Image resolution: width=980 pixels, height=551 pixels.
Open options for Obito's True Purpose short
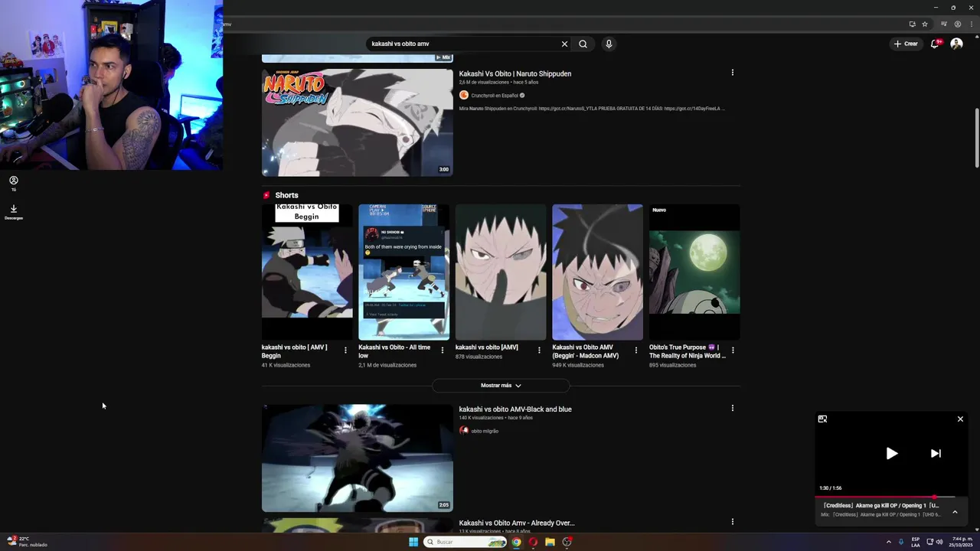point(733,350)
